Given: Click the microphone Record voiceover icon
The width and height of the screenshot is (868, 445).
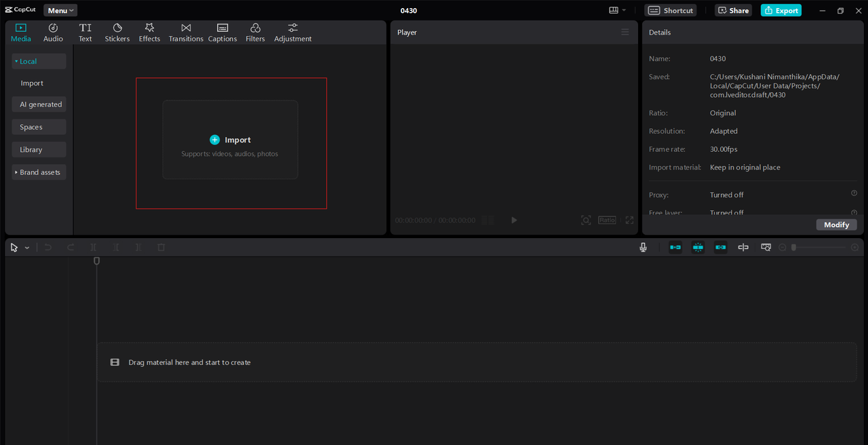Looking at the screenshot, I should click(x=643, y=248).
